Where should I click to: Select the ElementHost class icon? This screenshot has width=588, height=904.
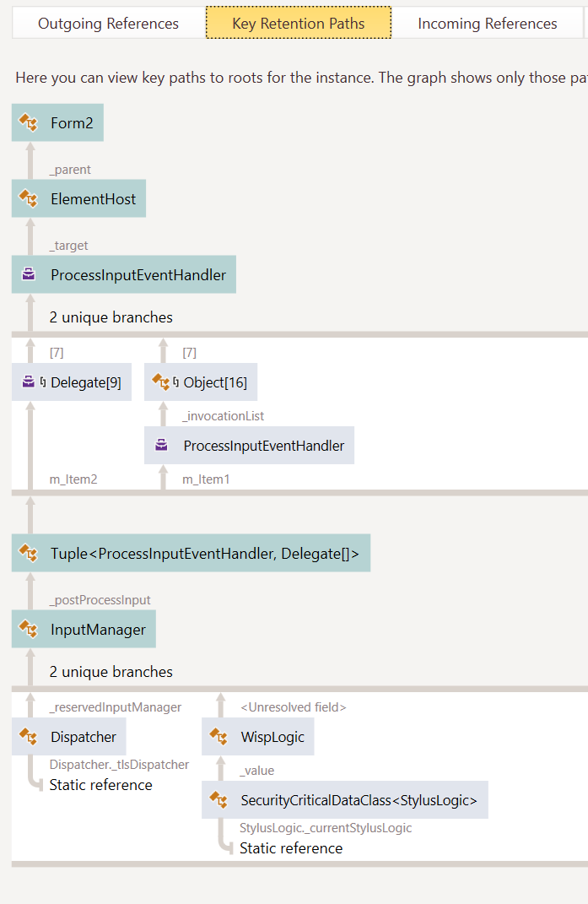click(x=26, y=198)
